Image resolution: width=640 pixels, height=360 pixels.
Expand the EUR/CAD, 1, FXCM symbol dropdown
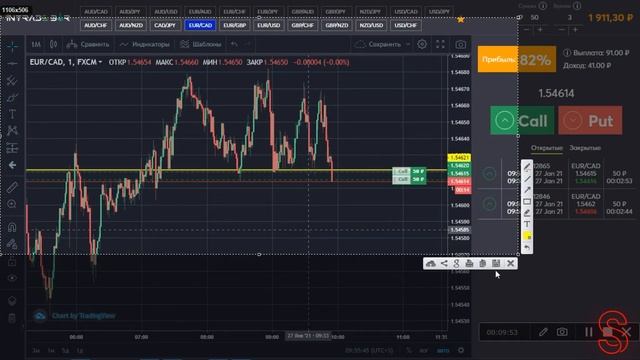pyautogui.click(x=66, y=62)
